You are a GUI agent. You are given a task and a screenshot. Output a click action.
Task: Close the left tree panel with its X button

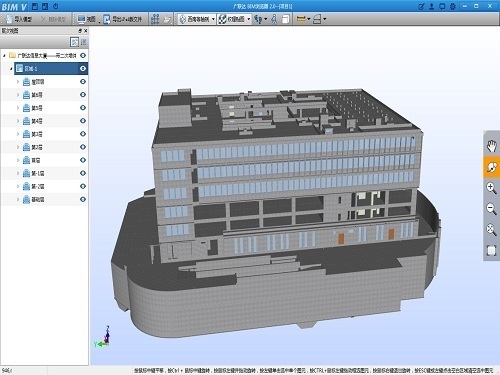click(86, 31)
